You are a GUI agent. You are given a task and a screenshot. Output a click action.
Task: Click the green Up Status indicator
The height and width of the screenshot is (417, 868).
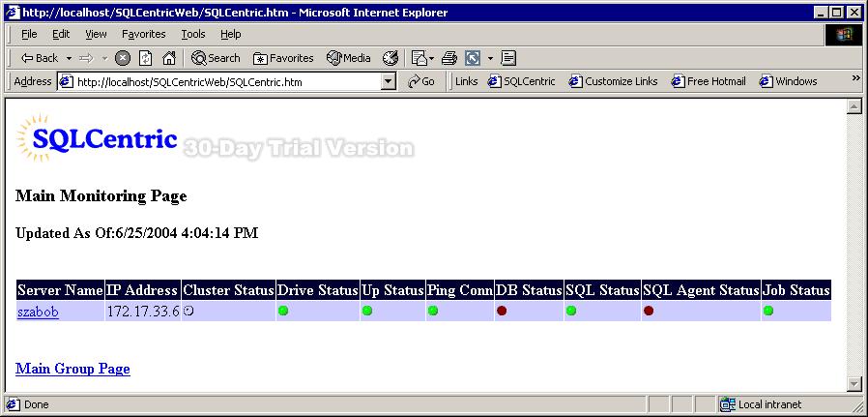367,311
